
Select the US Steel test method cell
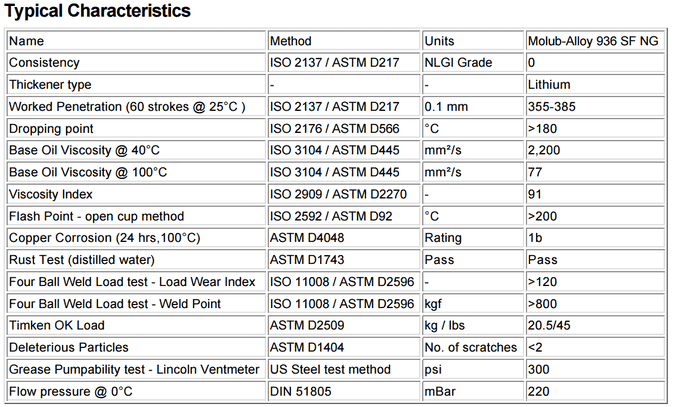[331, 369]
